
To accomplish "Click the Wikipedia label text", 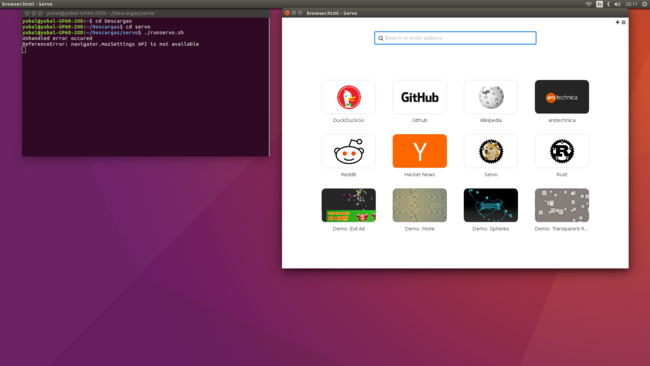I will pyautogui.click(x=491, y=120).
